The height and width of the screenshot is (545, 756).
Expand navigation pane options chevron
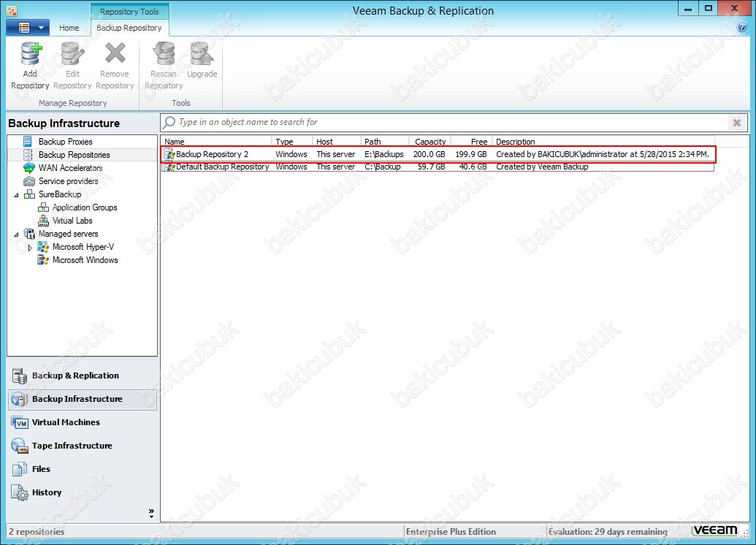(151, 513)
